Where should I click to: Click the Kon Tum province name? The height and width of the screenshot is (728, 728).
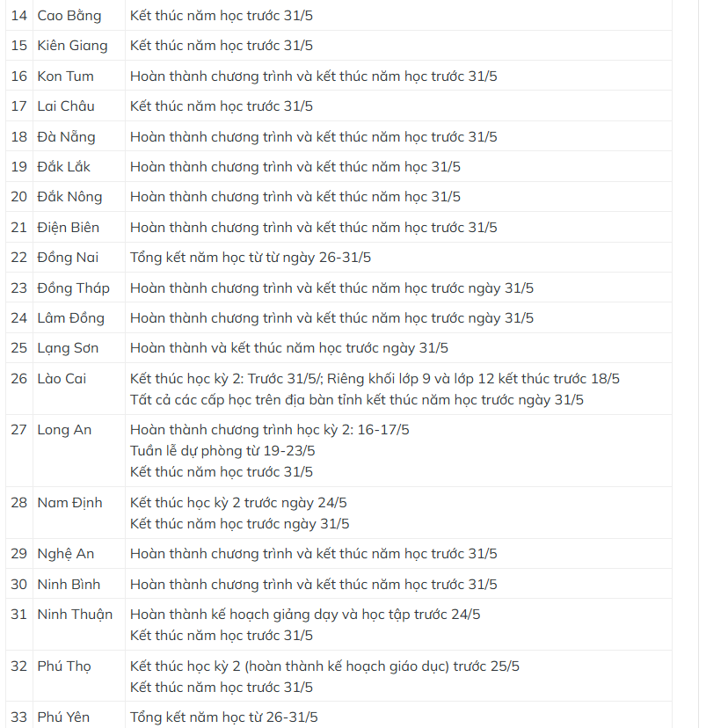coord(65,76)
